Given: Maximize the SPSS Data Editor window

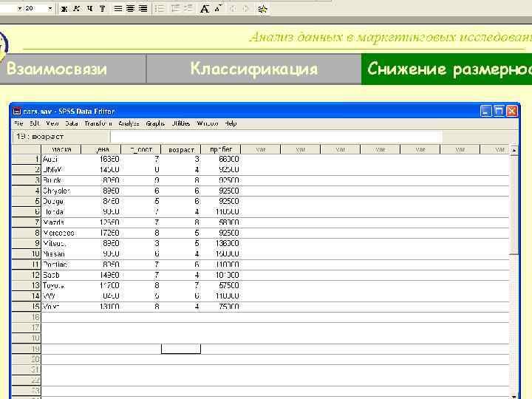Looking at the screenshot, I should pos(499,111).
